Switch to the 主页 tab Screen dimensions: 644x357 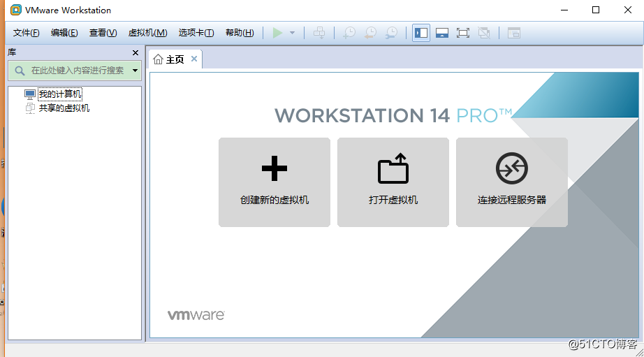pyautogui.click(x=175, y=59)
